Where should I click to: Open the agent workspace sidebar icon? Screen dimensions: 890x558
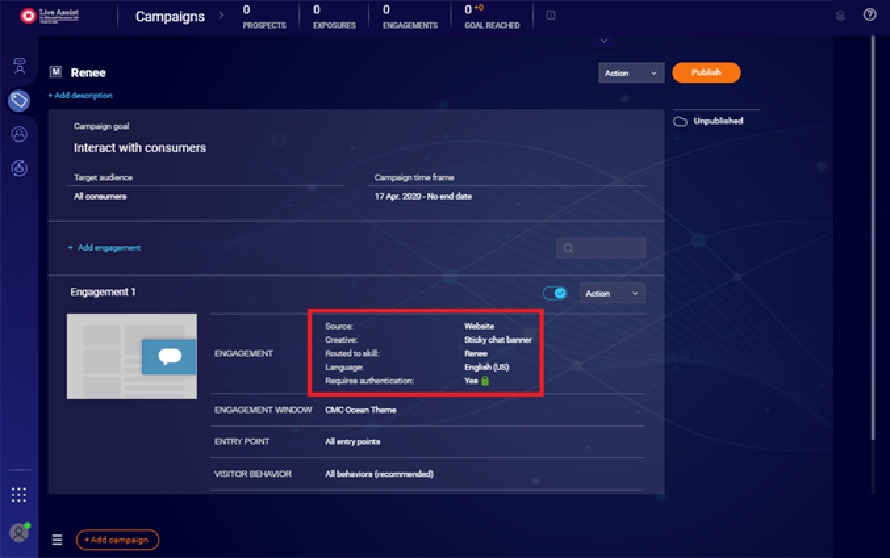pos(19,67)
